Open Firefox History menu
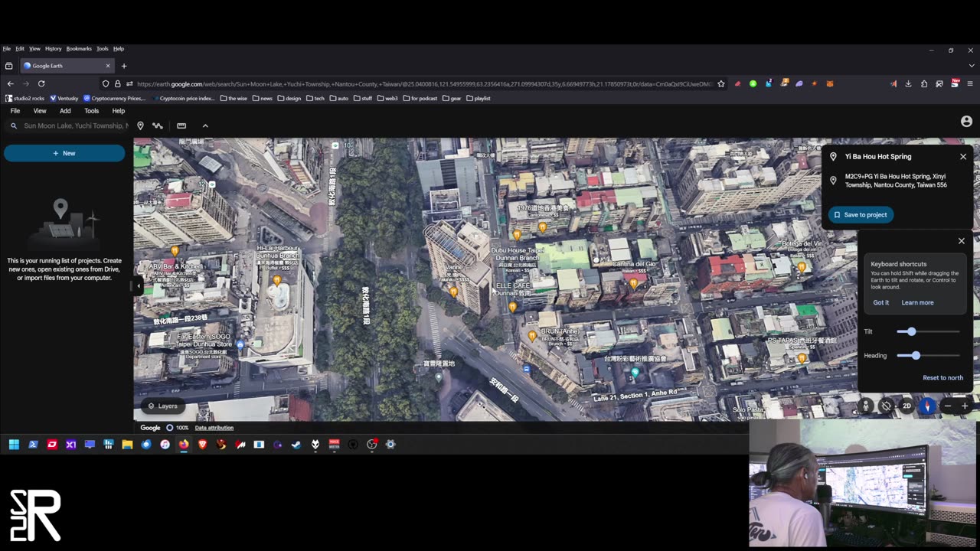The width and height of the screenshot is (980, 551). 53,49
